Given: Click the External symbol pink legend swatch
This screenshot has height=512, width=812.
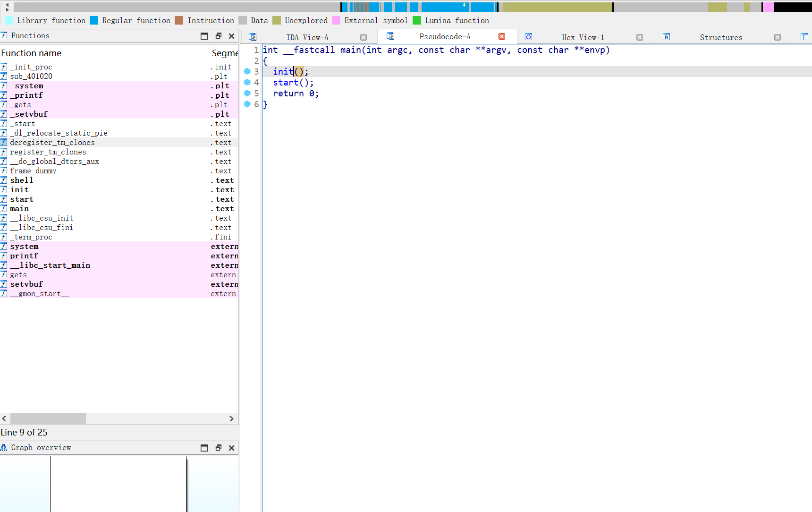Looking at the screenshot, I should tap(336, 20).
